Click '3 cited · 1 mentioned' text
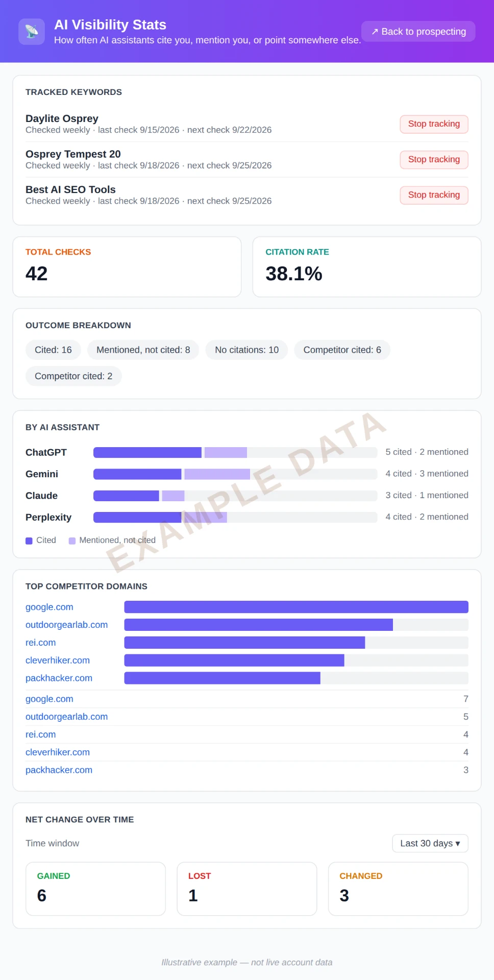Viewport: 494px width, 980px height. 427,495
